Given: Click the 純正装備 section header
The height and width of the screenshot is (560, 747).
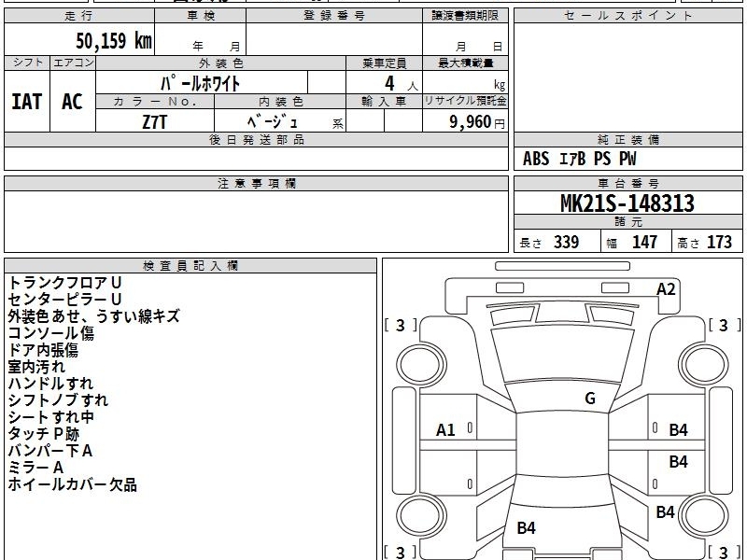Looking at the screenshot, I should 627,139.
